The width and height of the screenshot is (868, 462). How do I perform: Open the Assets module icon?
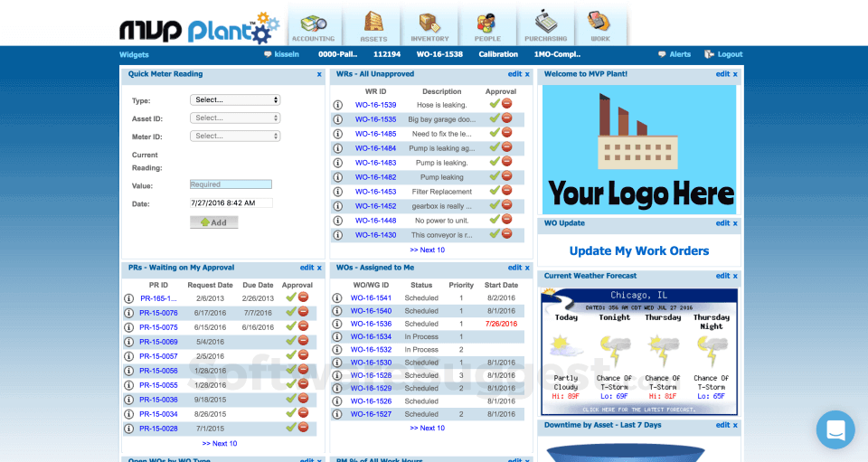pyautogui.click(x=373, y=26)
